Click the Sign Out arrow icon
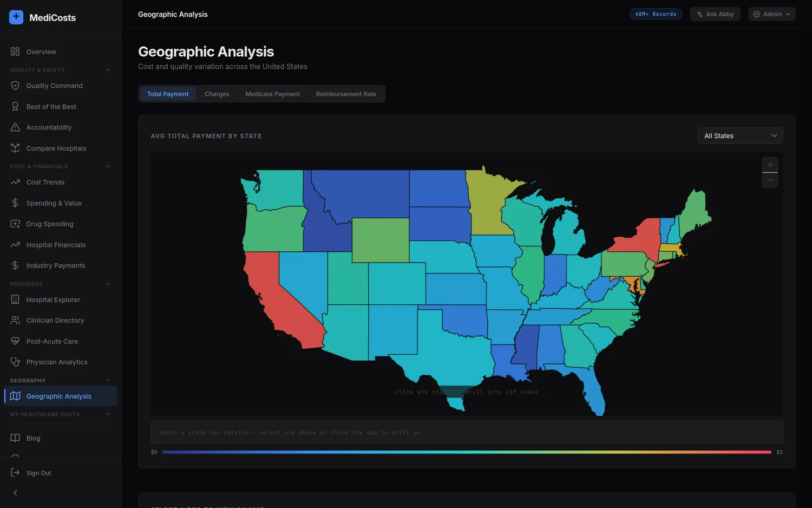The height and width of the screenshot is (508, 812). click(15, 473)
